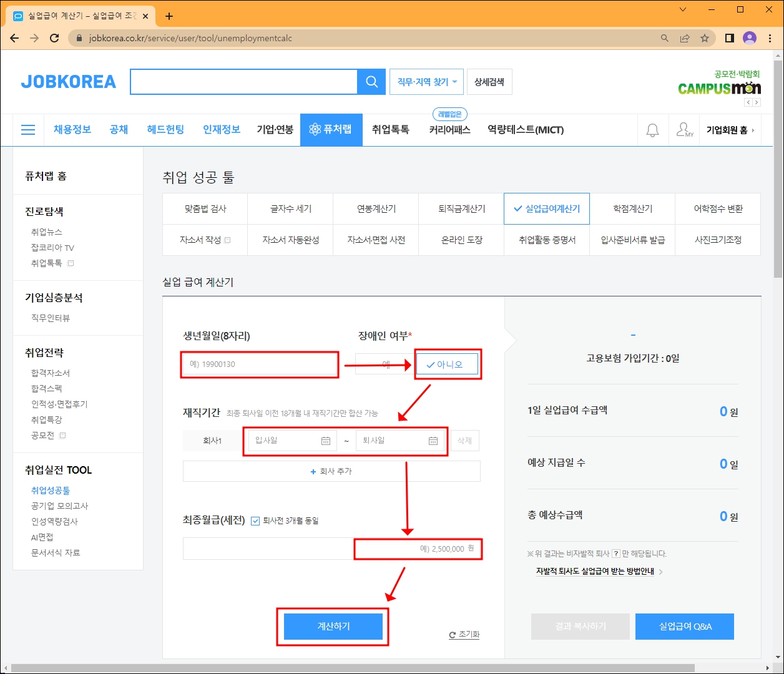Open 공기업 모의고사 sidebar link
The width and height of the screenshot is (784, 674).
pos(60,506)
